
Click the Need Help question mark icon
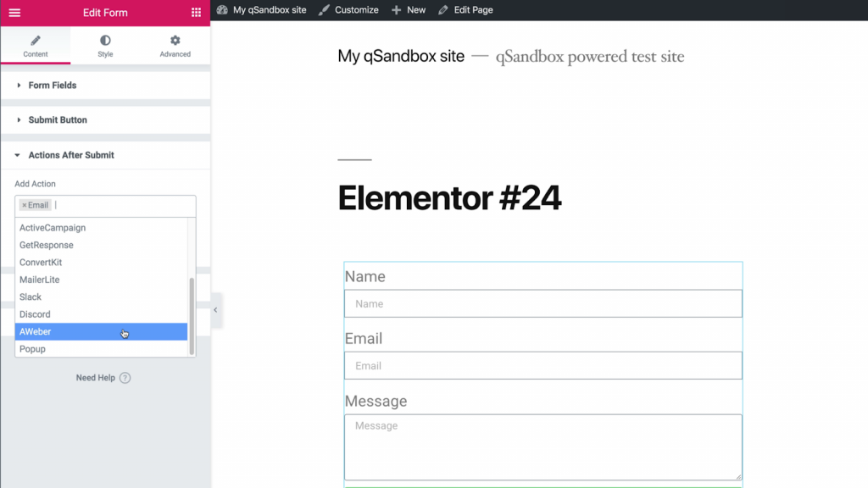[125, 378]
